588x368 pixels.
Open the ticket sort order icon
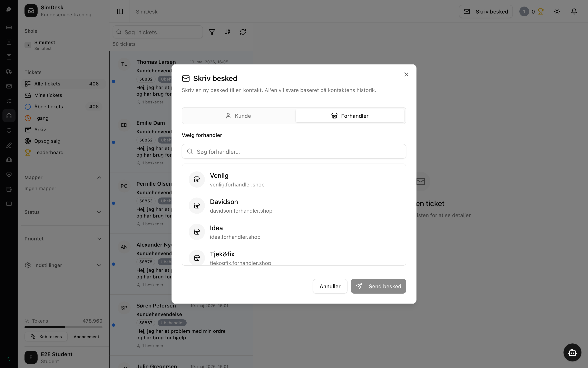tap(227, 32)
